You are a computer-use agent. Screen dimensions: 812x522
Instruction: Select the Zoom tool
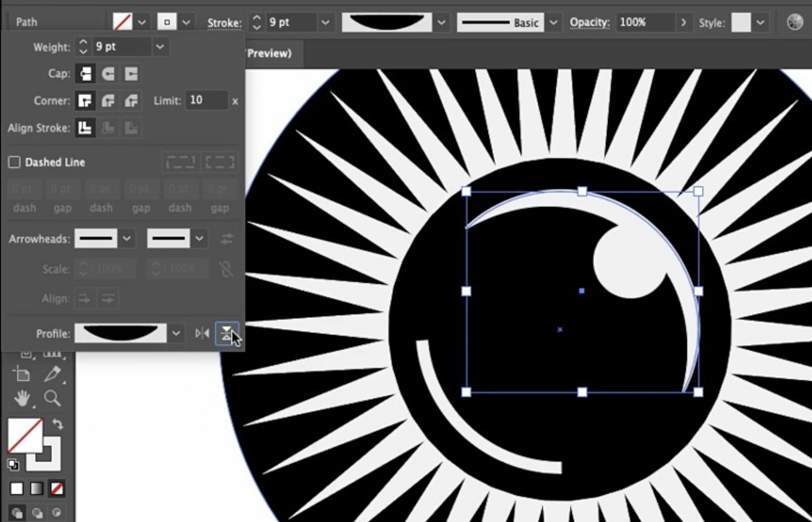52,398
